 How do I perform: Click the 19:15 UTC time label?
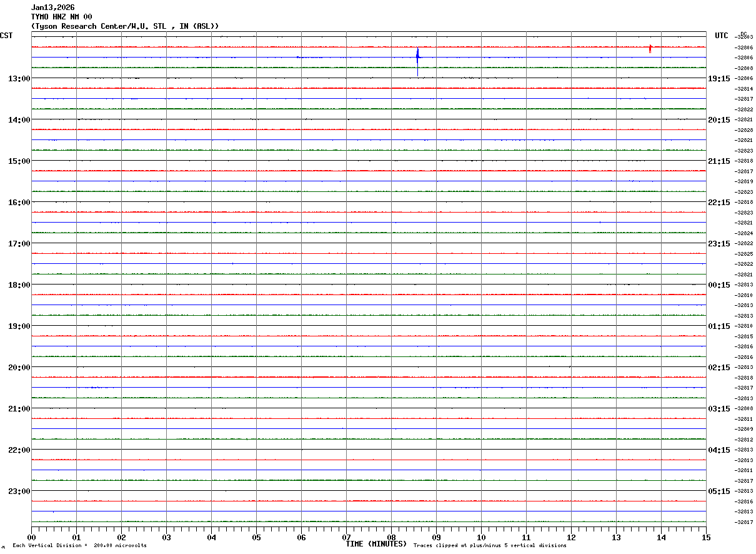click(x=720, y=78)
